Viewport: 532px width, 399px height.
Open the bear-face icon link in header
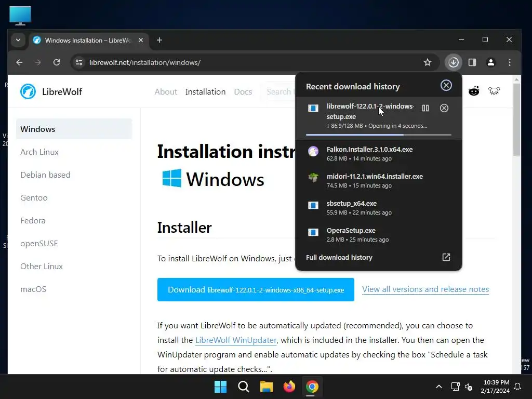[494, 91]
